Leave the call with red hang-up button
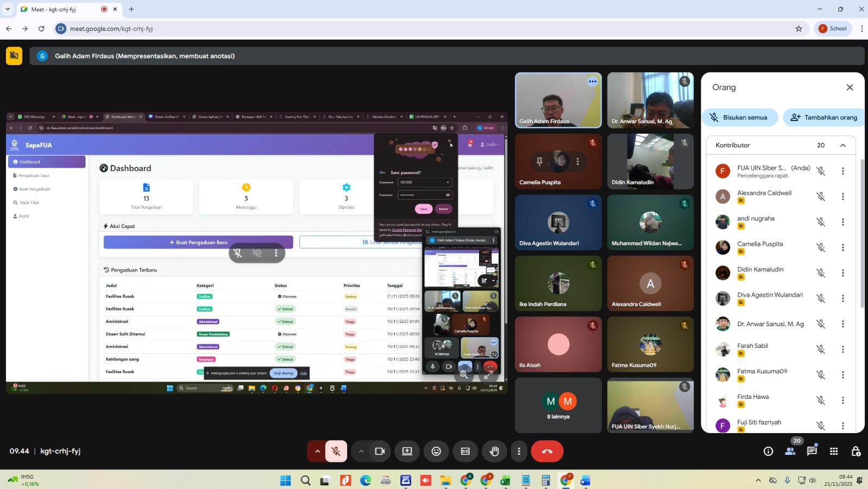868x489 pixels. [x=547, y=452]
